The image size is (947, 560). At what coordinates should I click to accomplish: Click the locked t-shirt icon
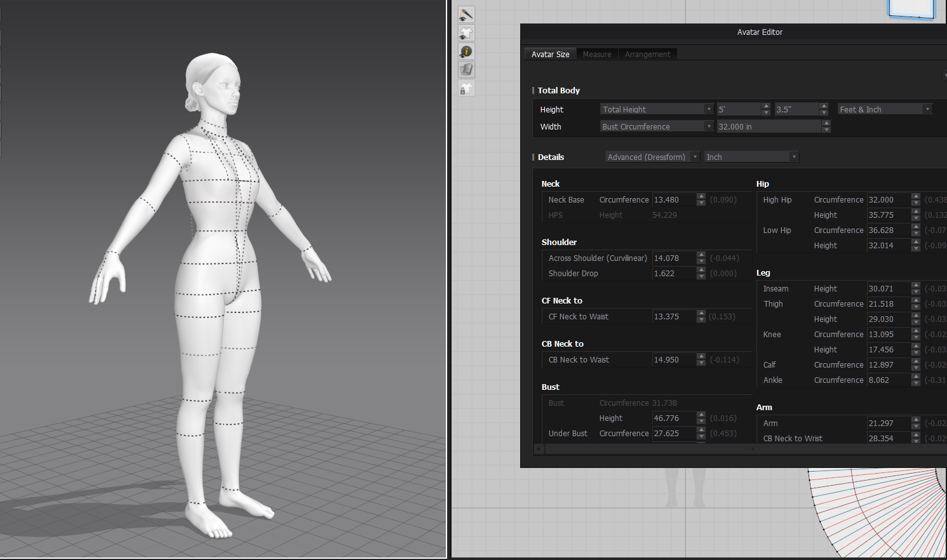tap(466, 89)
